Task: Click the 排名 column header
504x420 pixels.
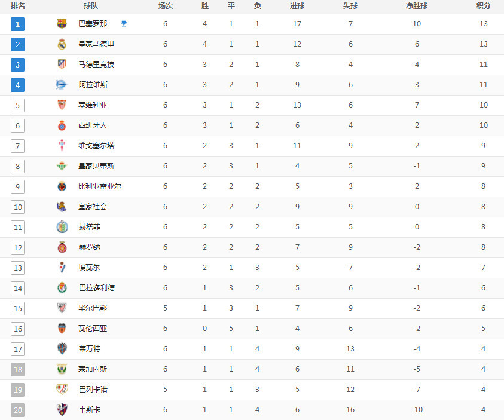Action: 18,6
